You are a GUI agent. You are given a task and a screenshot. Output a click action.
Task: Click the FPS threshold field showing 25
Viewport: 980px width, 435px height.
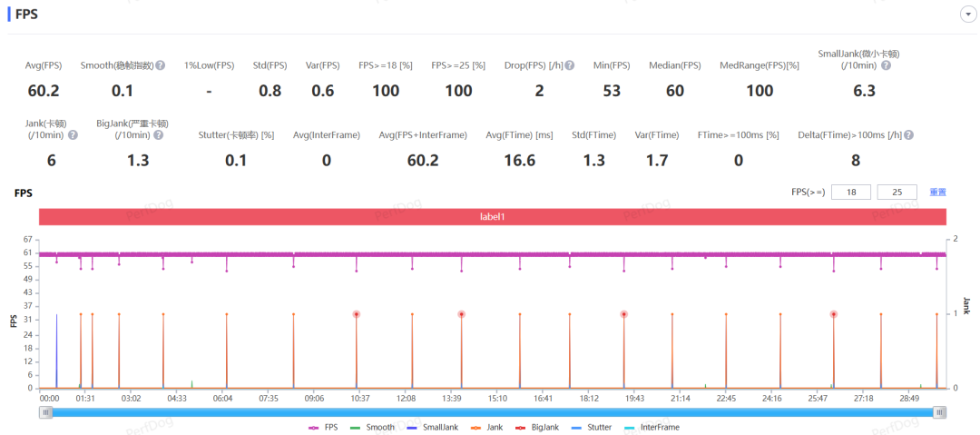[x=897, y=193]
